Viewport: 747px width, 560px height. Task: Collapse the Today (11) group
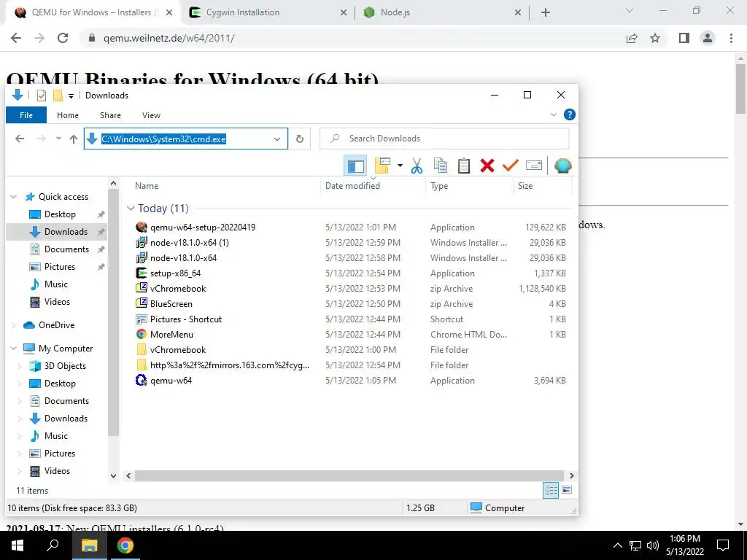coord(131,209)
